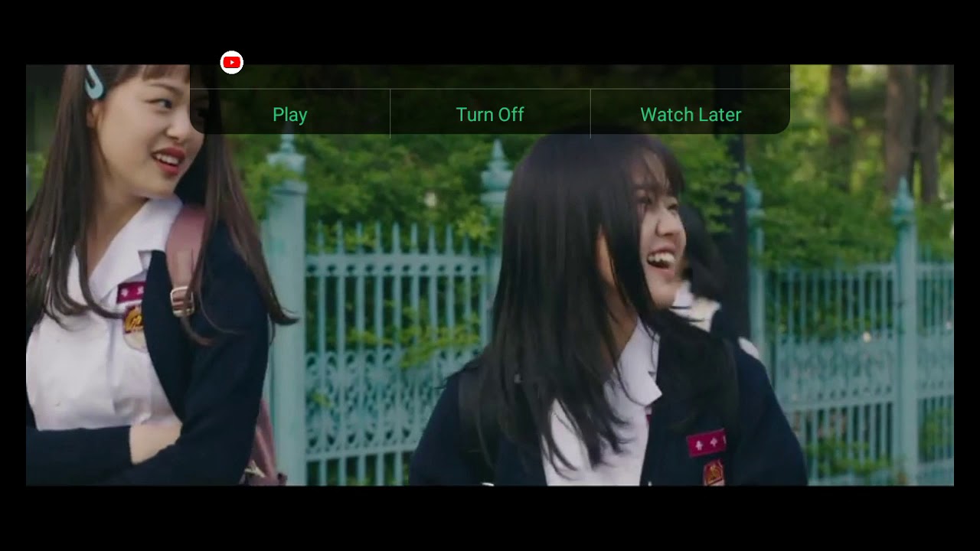
Task: Select the Play option
Action: pyautogui.click(x=290, y=115)
